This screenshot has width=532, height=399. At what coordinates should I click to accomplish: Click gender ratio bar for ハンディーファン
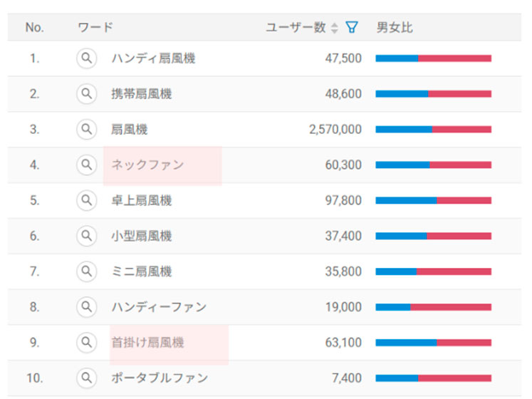pyautogui.click(x=433, y=307)
